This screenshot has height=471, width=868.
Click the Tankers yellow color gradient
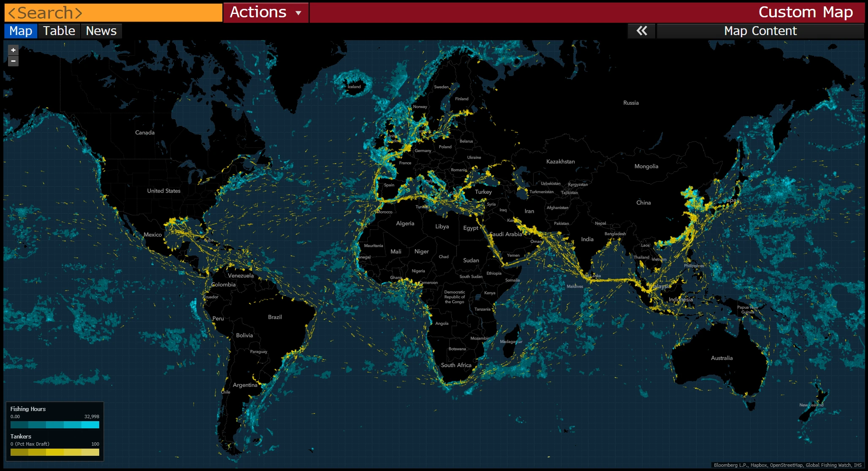click(x=55, y=452)
